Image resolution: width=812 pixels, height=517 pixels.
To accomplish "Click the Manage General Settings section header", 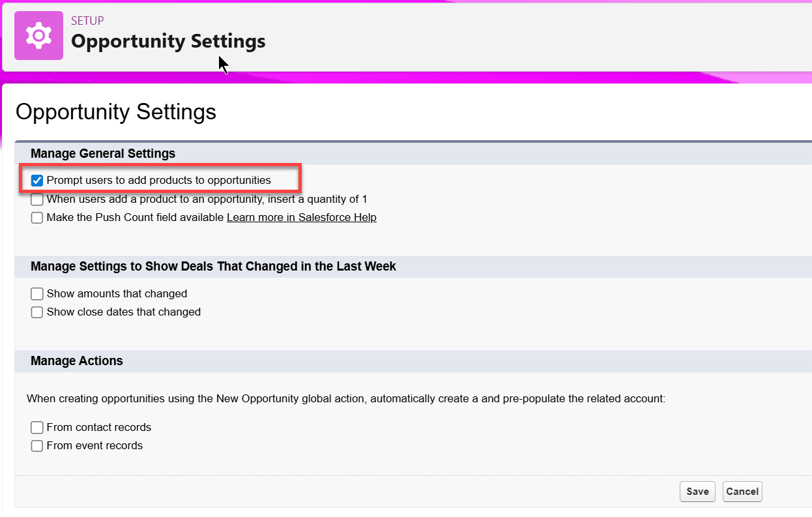I will [103, 154].
